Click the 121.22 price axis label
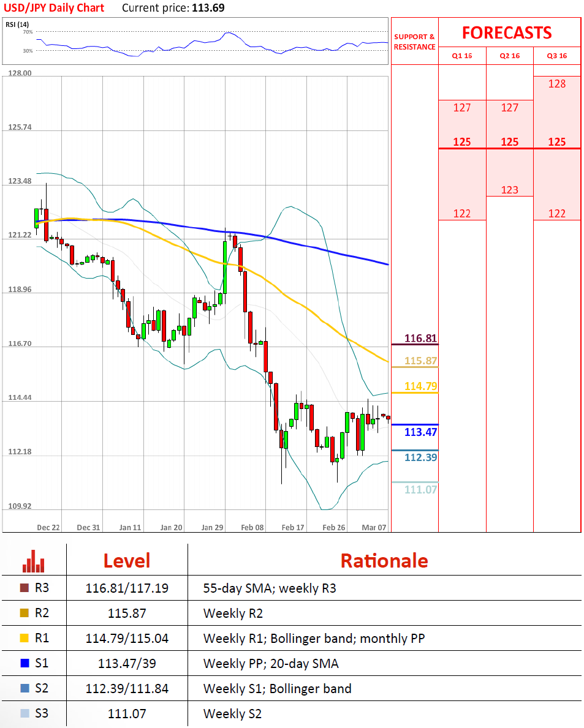The width and height of the screenshot is (584, 728). [x=20, y=235]
